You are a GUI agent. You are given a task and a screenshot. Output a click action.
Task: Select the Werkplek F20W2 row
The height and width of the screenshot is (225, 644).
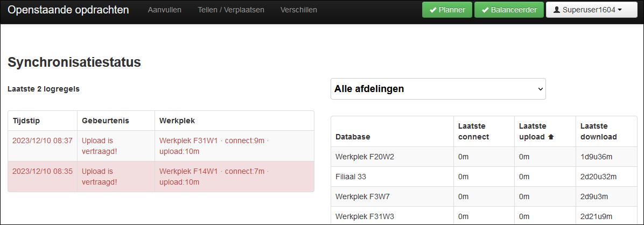[484, 157]
